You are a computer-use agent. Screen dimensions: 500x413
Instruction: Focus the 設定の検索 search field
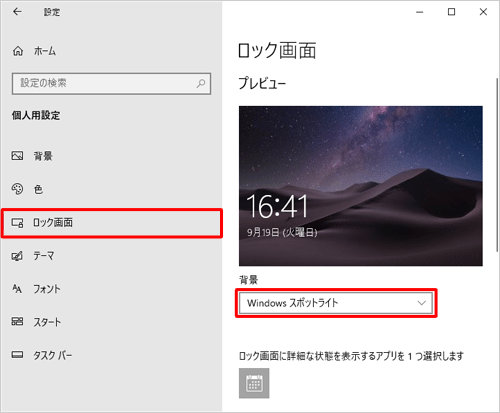pos(111,83)
